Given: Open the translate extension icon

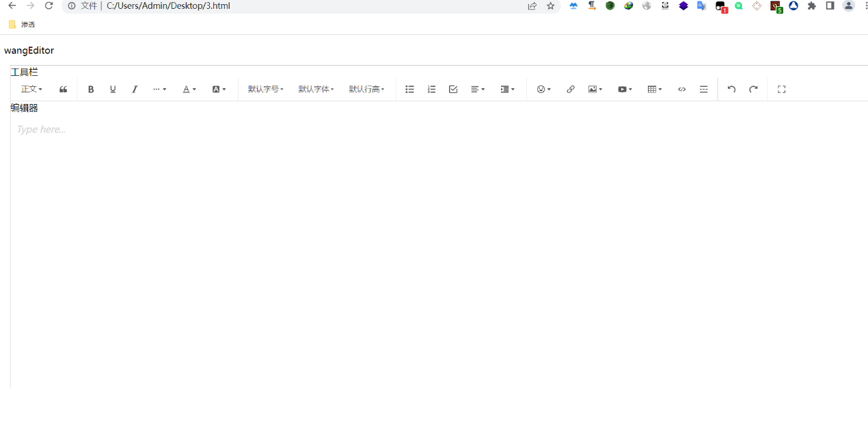Looking at the screenshot, I should 701,5.
